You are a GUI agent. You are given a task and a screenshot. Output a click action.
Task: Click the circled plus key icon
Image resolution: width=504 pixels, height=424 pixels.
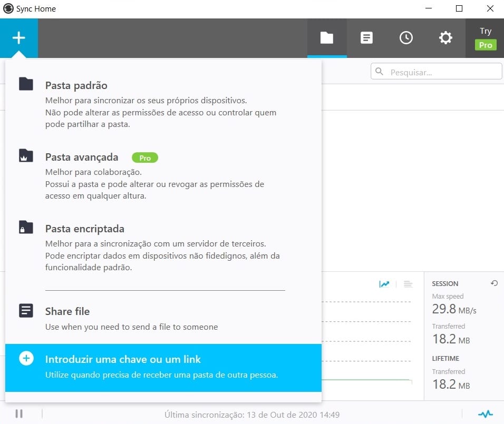[x=26, y=359]
